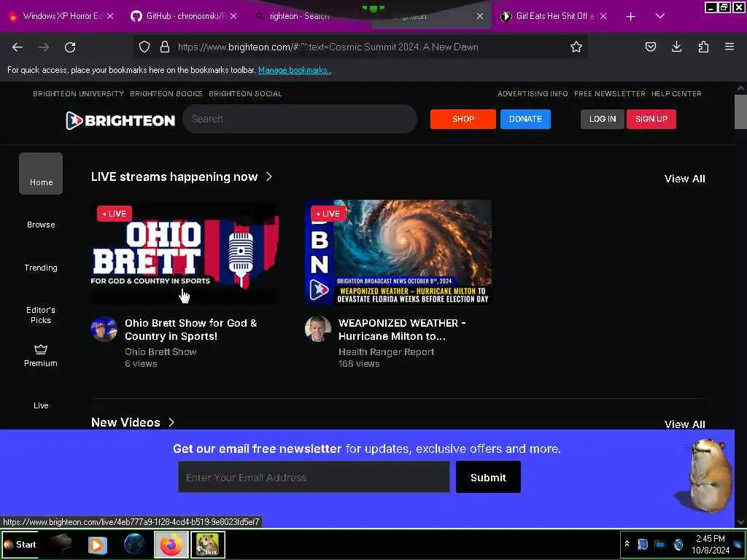Open the Help Center link
The image size is (747, 560).
pos(676,94)
